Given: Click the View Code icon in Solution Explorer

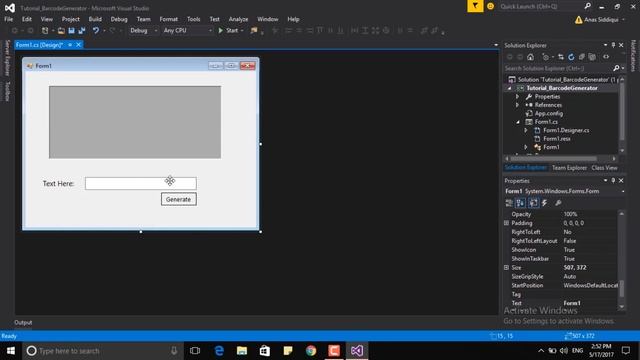Looking at the screenshot, I should click(606, 57).
